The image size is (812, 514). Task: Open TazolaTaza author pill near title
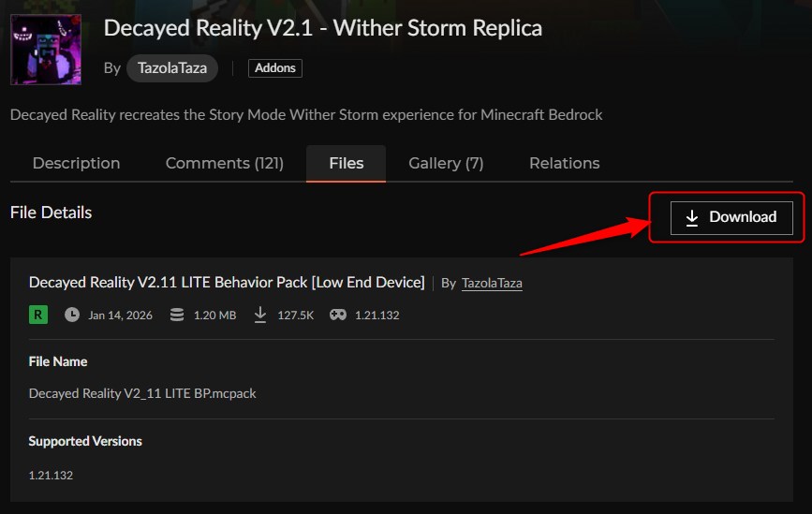pyautogui.click(x=172, y=67)
